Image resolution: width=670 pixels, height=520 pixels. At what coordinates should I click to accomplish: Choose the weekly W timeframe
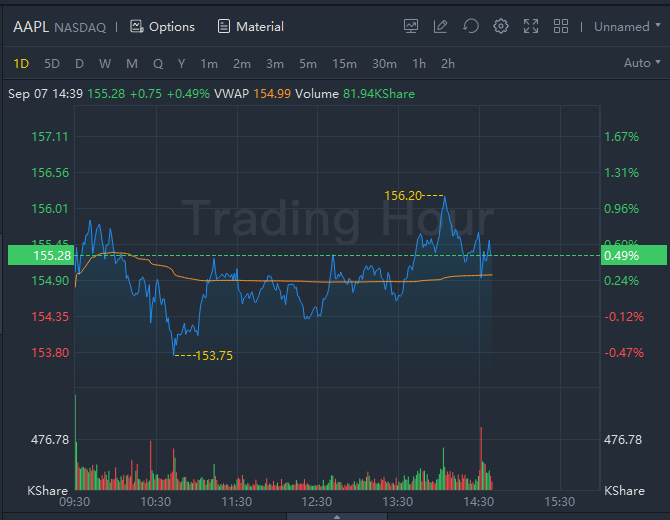click(x=105, y=63)
